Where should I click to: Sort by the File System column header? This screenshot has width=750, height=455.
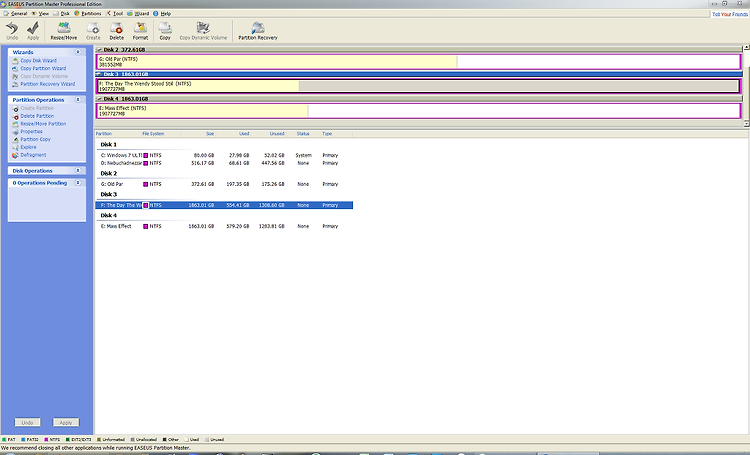pos(161,134)
